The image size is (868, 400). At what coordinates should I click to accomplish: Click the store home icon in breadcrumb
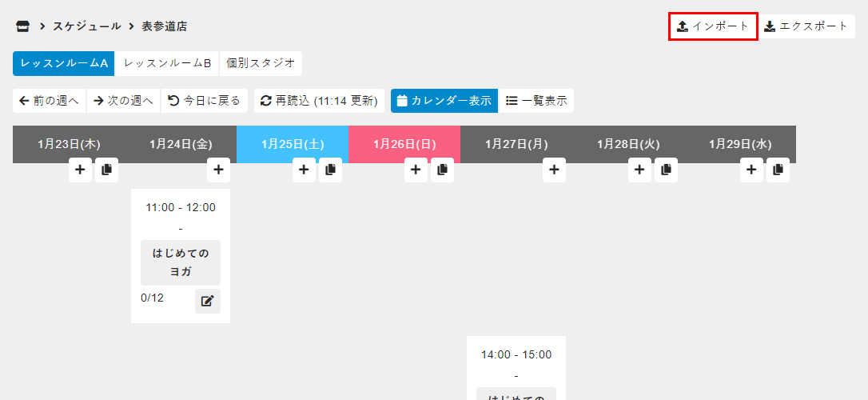point(22,26)
